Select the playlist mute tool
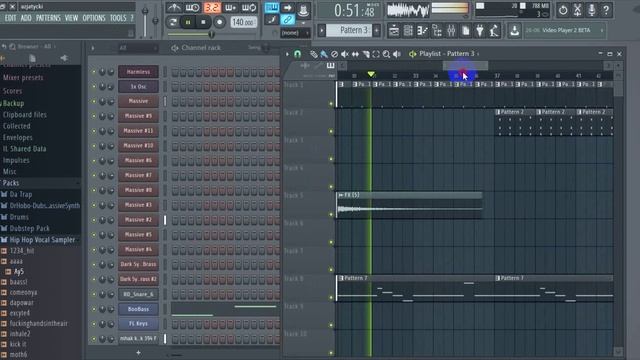This screenshot has height=360, width=640. coord(345,54)
